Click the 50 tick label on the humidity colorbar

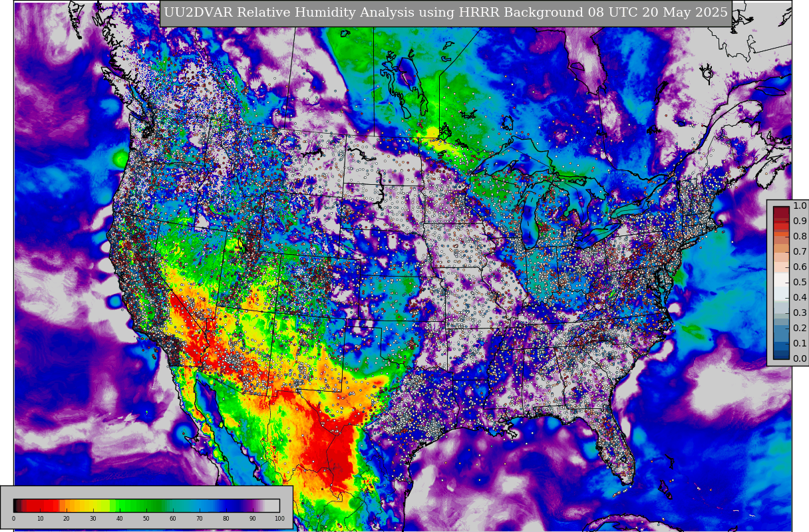point(146,519)
